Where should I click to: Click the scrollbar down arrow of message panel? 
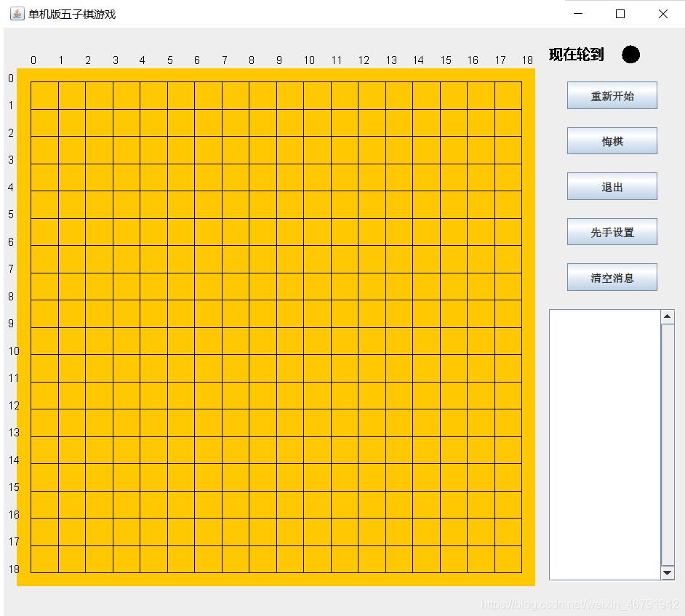(668, 574)
